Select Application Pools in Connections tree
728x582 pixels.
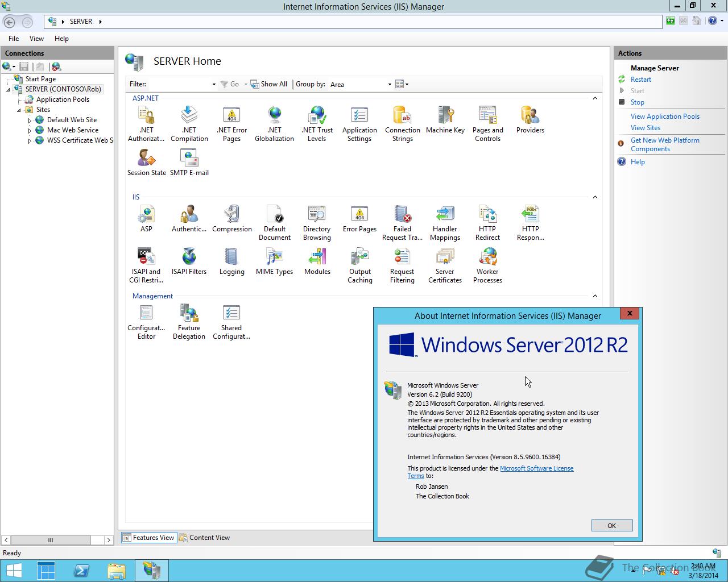[63, 99]
